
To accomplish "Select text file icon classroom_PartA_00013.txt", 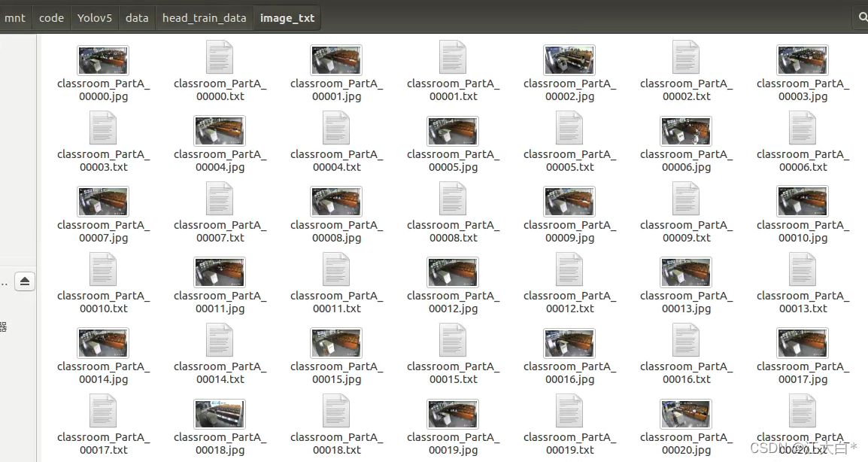I will pos(803,269).
